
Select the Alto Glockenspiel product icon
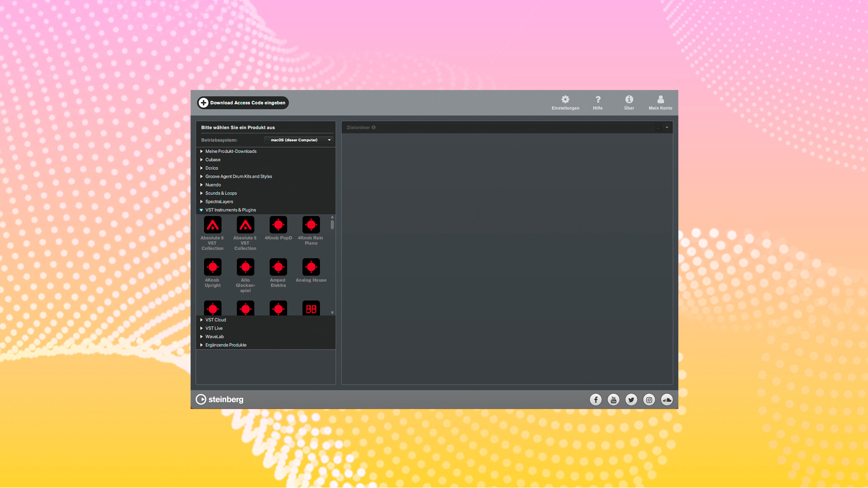245,267
